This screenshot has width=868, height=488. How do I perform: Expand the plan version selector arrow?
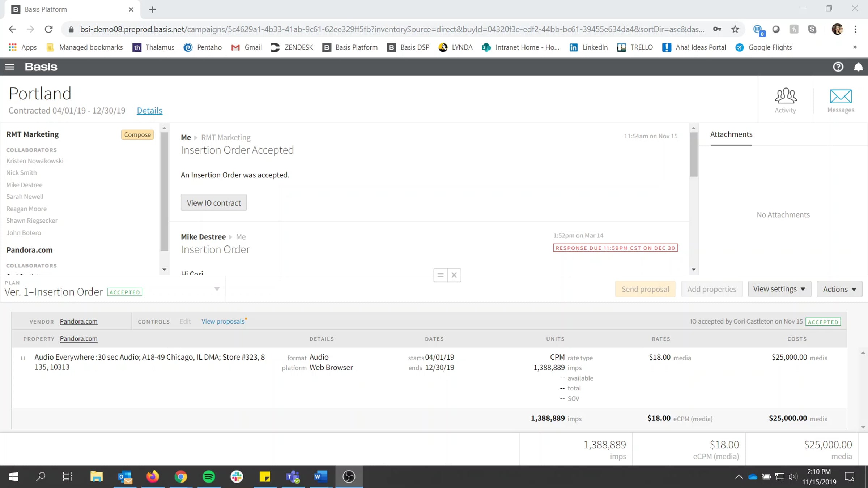217,289
